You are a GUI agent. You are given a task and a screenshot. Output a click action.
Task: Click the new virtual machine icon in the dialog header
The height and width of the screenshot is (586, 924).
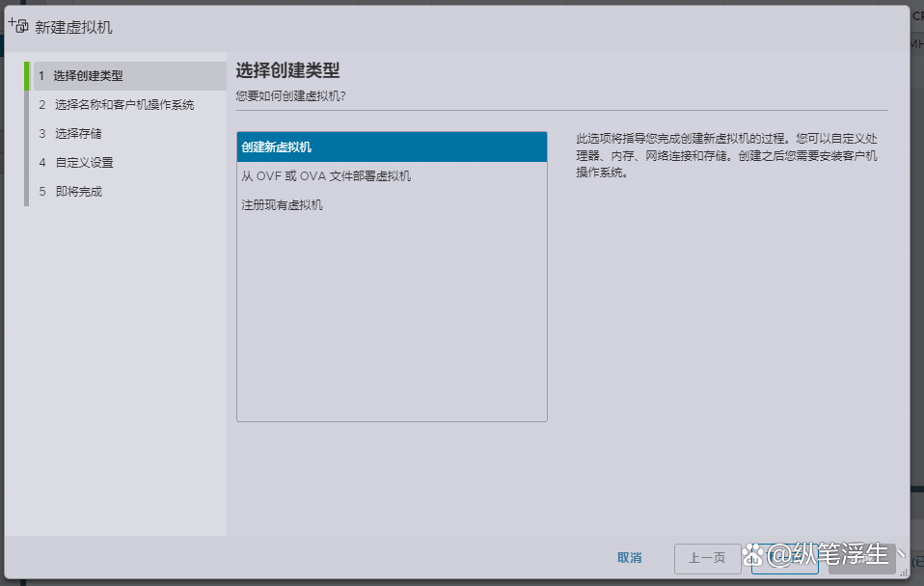coord(18,26)
